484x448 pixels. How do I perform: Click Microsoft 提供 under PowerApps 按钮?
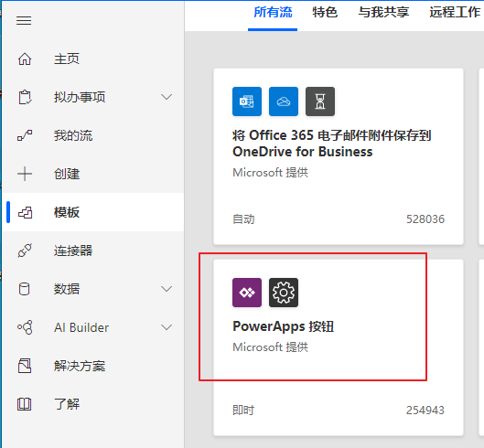[271, 347]
